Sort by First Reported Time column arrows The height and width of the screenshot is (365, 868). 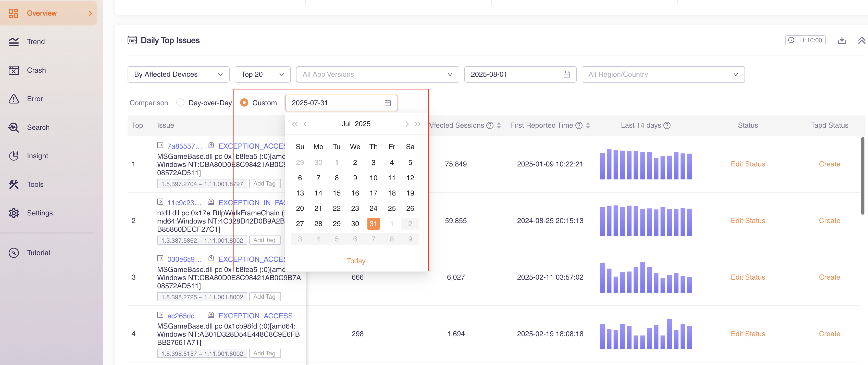tap(588, 126)
